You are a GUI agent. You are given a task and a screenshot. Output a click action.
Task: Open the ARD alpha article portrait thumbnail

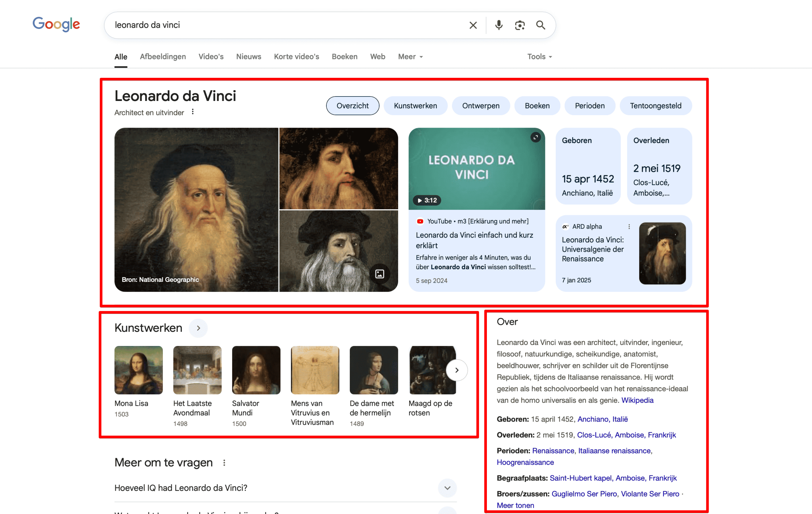(x=662, y=253)
